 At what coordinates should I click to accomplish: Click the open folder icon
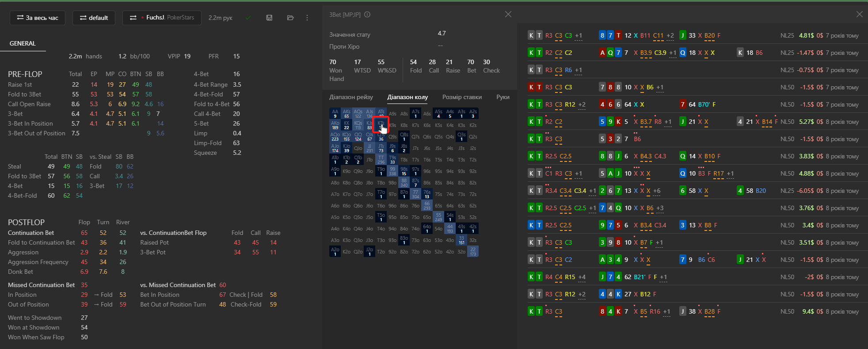pos(290,18)
